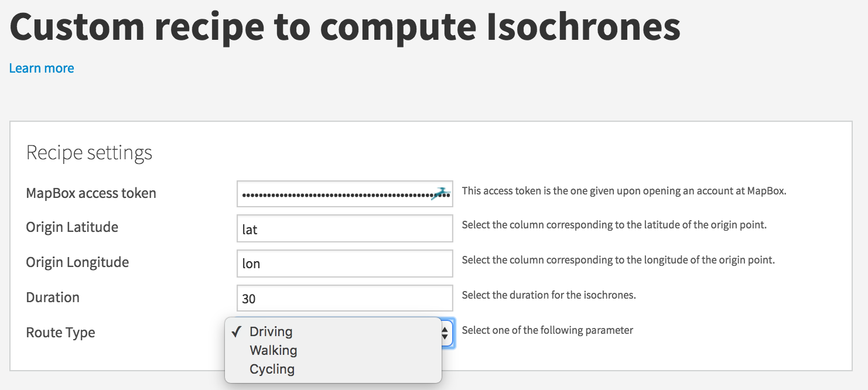Click the checkmark beside the Driving option
The image size is (868, 390).
[x=237, y=331]
